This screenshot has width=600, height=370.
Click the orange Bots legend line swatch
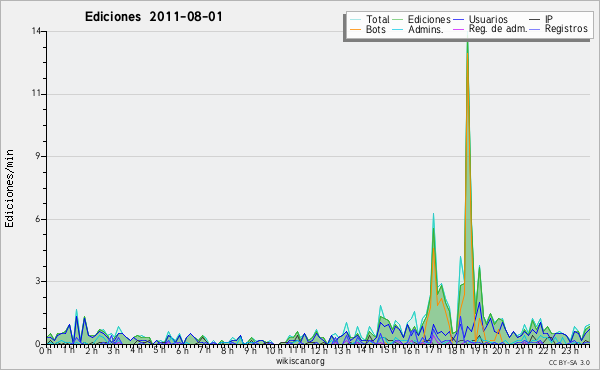pyautogui.click(x=355, y=30)
